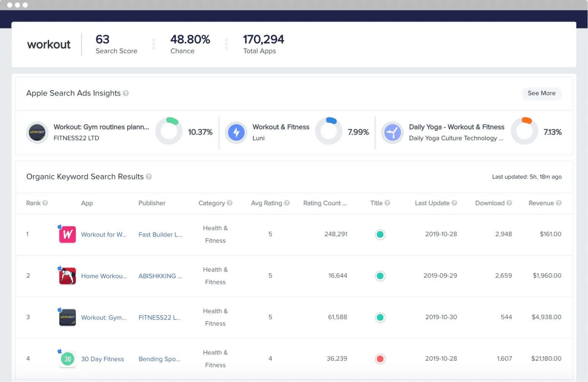This screenshot has width=588, height=382.
Task: Open the Home Workou... app link
Action: click(104, 276)
